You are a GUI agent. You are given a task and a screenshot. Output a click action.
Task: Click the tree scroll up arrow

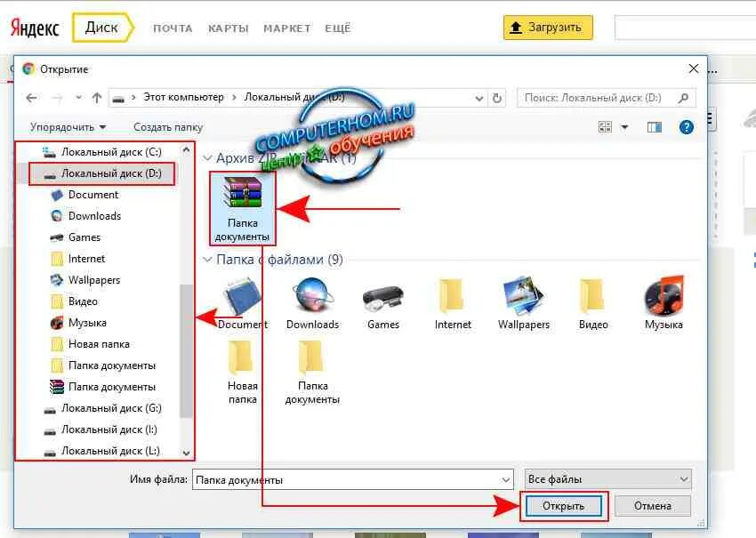186,150
